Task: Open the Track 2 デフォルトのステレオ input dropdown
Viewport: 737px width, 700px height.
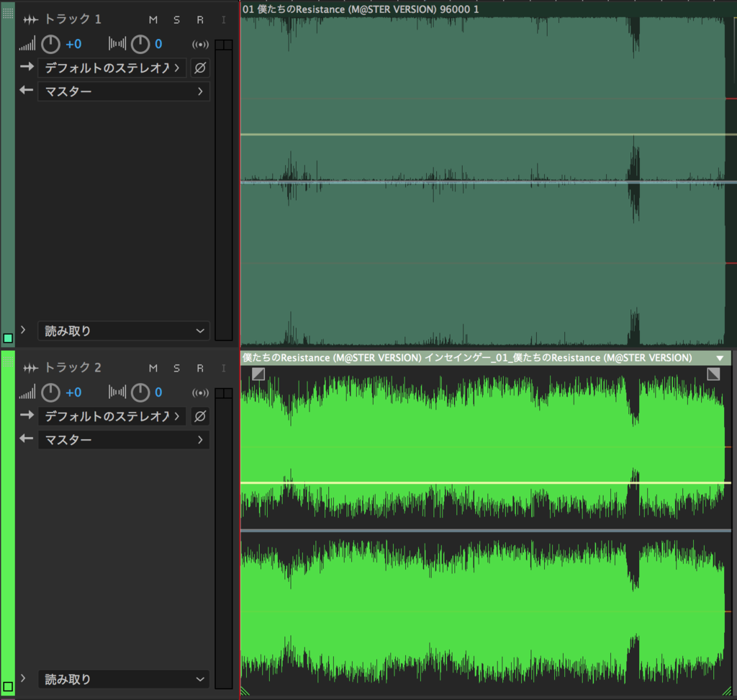Action: (x=112, y=416)
